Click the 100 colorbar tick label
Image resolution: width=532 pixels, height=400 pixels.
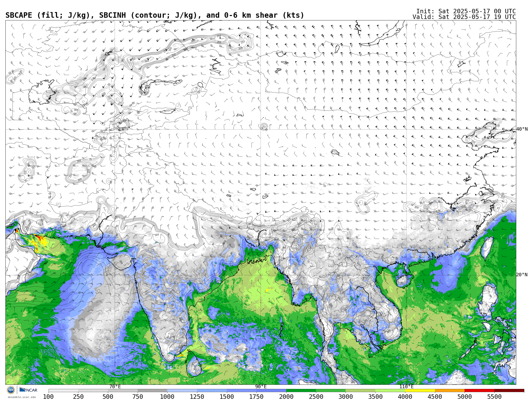[x=49, y=397]
